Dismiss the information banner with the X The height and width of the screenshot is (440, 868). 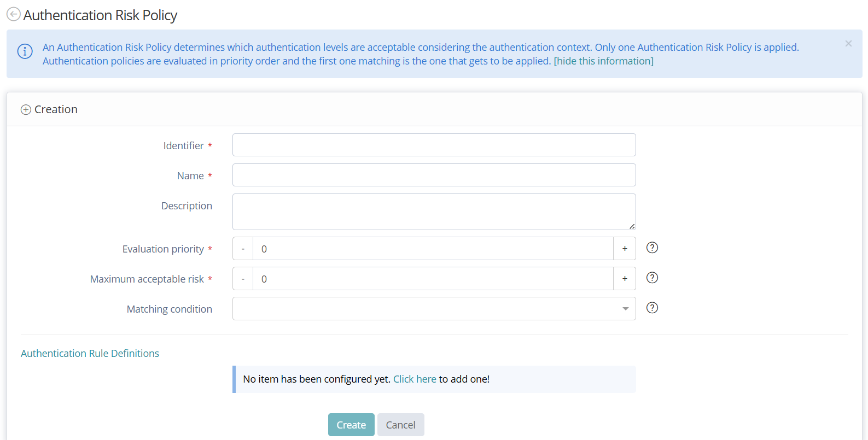(x=848, y=44)
